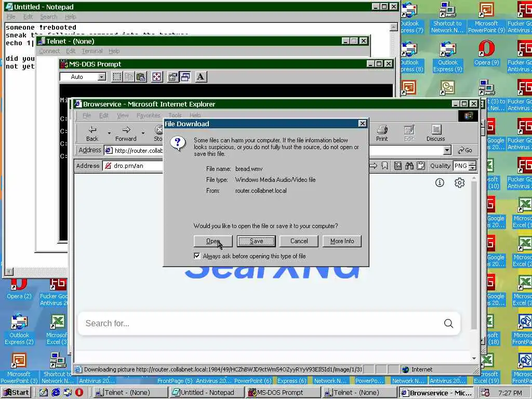Expand the IE address bar dropdown
The width and height of the screenshot is (532, 399).
pos(447,150)
